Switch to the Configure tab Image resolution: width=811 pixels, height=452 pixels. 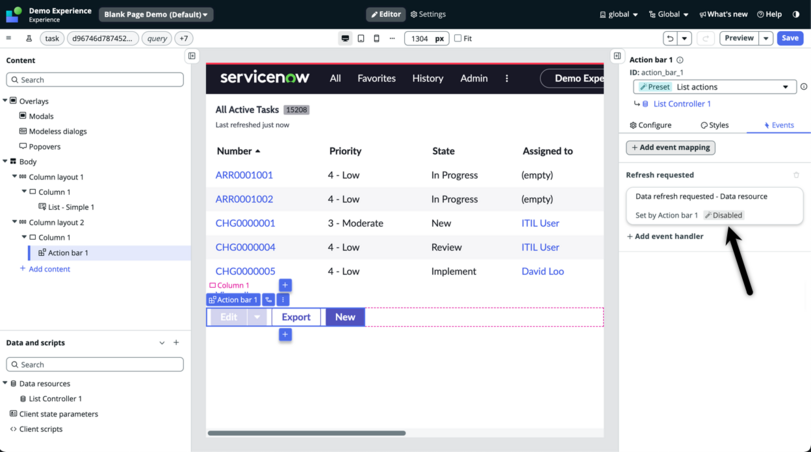click(x=651, y=125)
